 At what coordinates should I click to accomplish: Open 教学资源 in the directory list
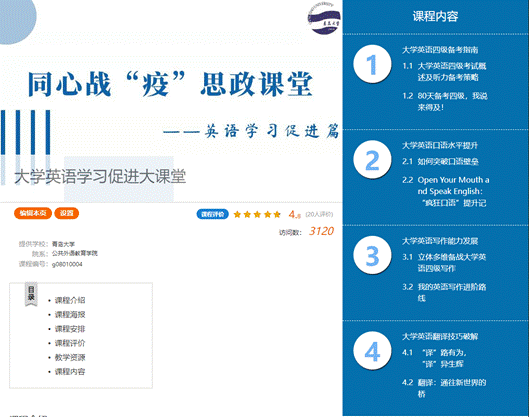click(70, 357)
